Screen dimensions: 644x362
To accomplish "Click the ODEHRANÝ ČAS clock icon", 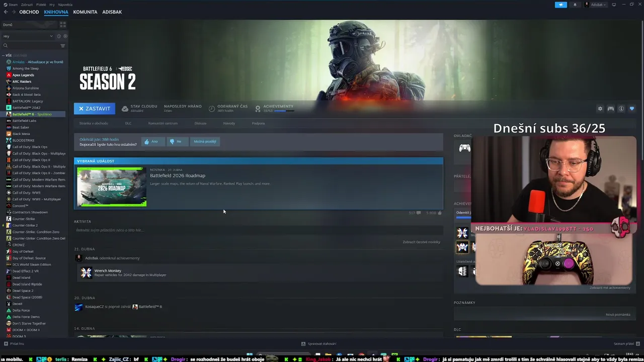I will 212,109.
